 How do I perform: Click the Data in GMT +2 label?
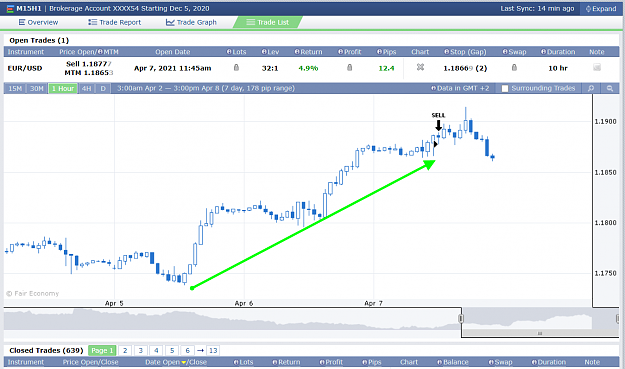[x=463, y=88]
